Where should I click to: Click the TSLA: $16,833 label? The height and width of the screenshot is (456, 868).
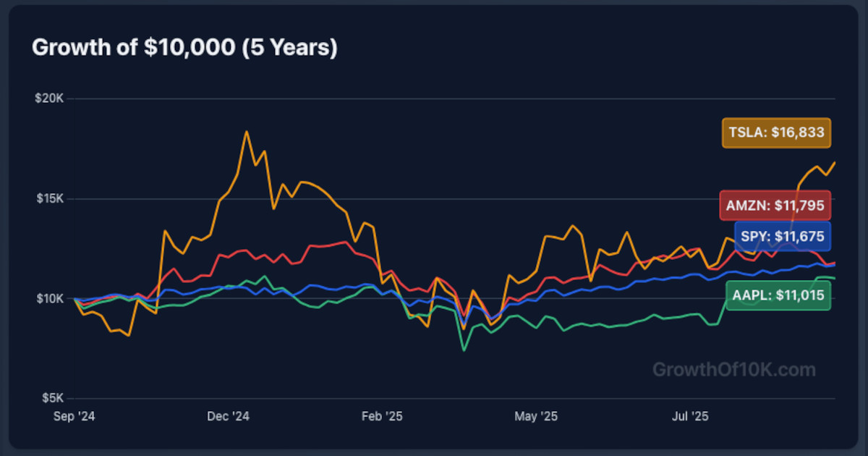[x=776, y=133]
